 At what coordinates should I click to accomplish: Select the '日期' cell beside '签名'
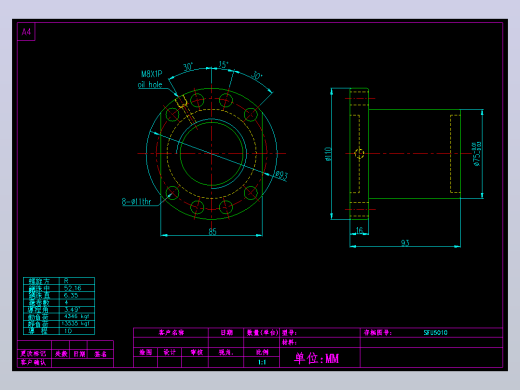[79, 354]
